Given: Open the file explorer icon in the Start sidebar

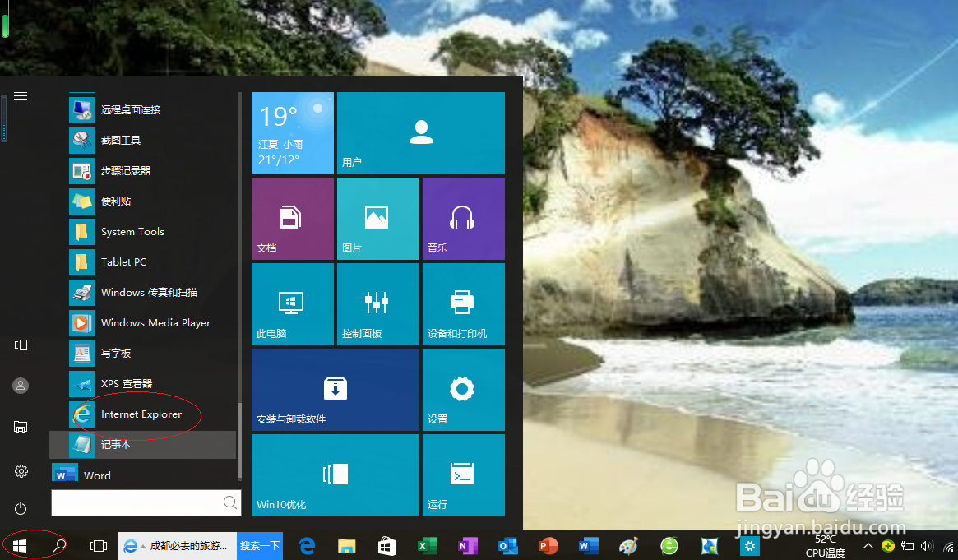Looking at the screenshot, I should (21, 427).
